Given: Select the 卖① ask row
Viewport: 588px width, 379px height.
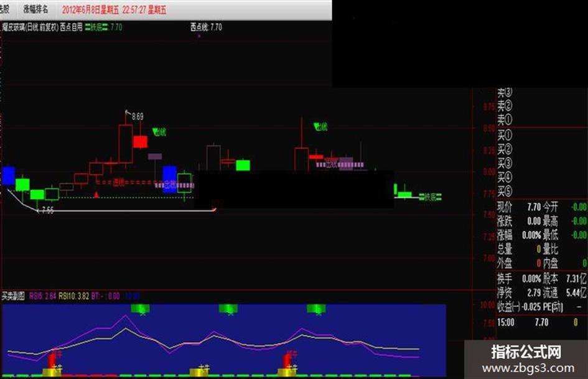Looking at the screenshot, I should click(505, 120).
